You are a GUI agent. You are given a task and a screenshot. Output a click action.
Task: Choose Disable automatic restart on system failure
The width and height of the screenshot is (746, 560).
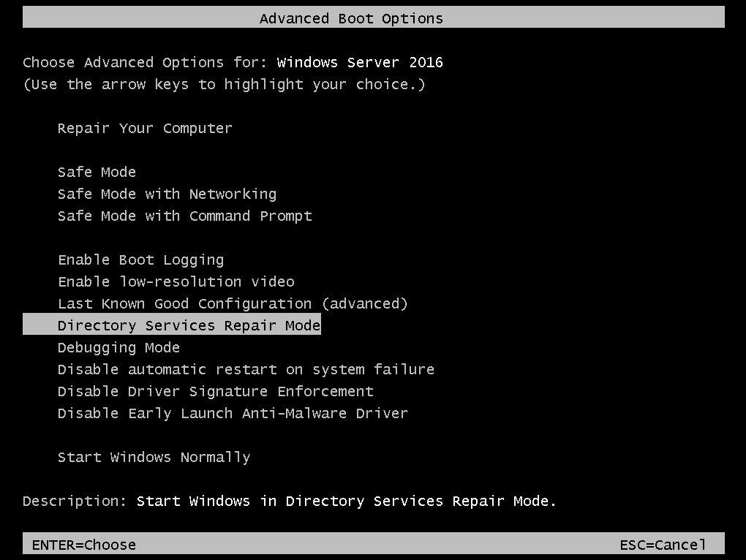pyautogui.click(x=246, y=370)
